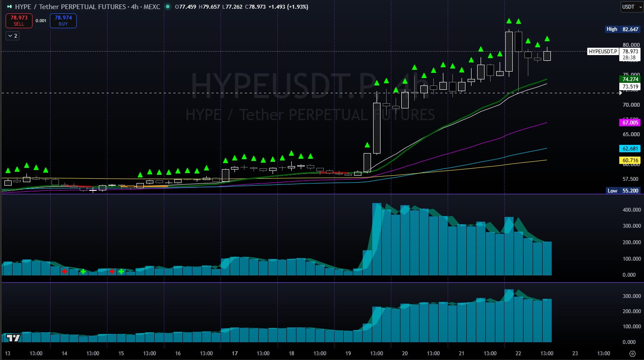The height and width of the screenshot is (360, 644).
Task: Click date label 23 on time axis
Action: click(x=575, y=353)
